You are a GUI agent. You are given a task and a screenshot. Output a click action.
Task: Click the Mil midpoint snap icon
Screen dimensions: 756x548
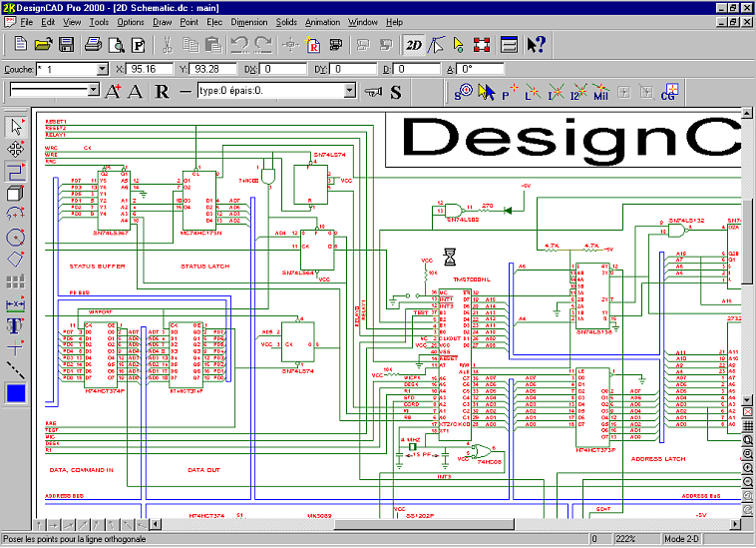600,92
